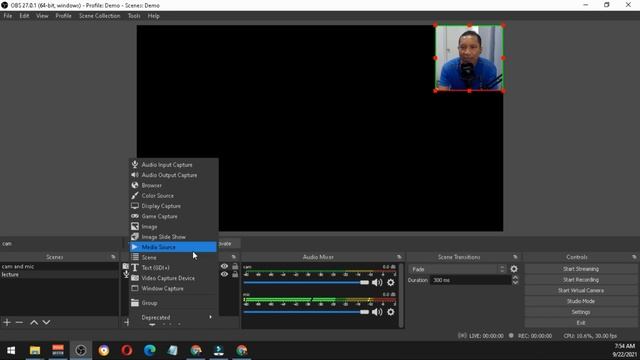Screen dimensions: 640x360
Task: Lock the second source
Action: point(235,274)
